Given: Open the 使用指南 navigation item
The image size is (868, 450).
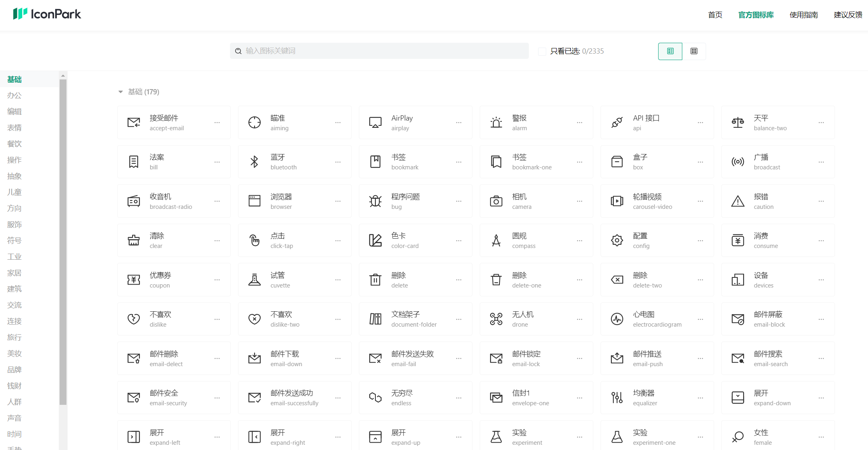Looking at the screenshot, I should tap(803, 15).
